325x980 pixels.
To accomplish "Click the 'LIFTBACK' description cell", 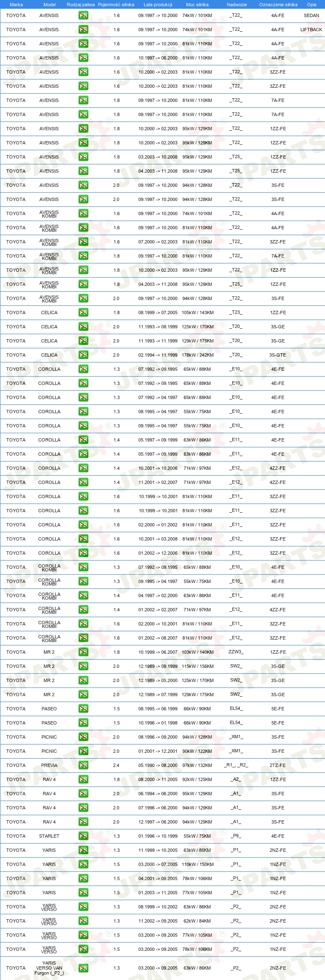I will (x=311, y=30).
